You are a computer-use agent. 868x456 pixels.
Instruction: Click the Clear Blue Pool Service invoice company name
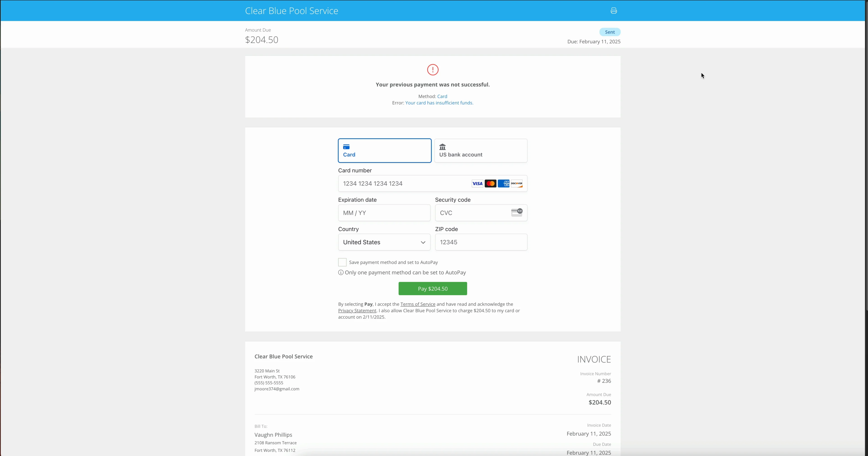click(x=283, y=356)
